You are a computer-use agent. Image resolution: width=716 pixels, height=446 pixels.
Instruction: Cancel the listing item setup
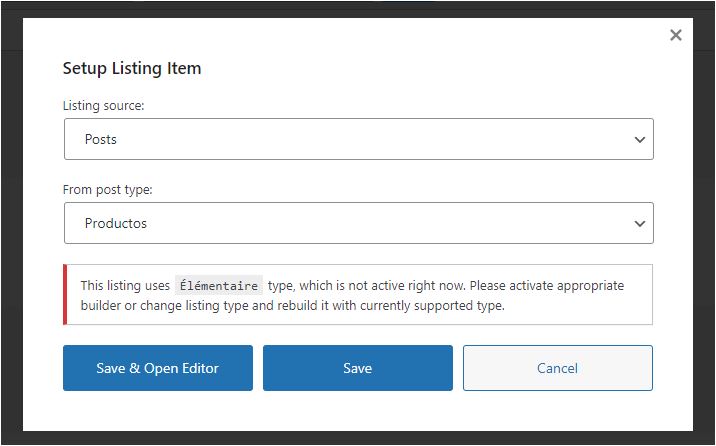[558, 368]
